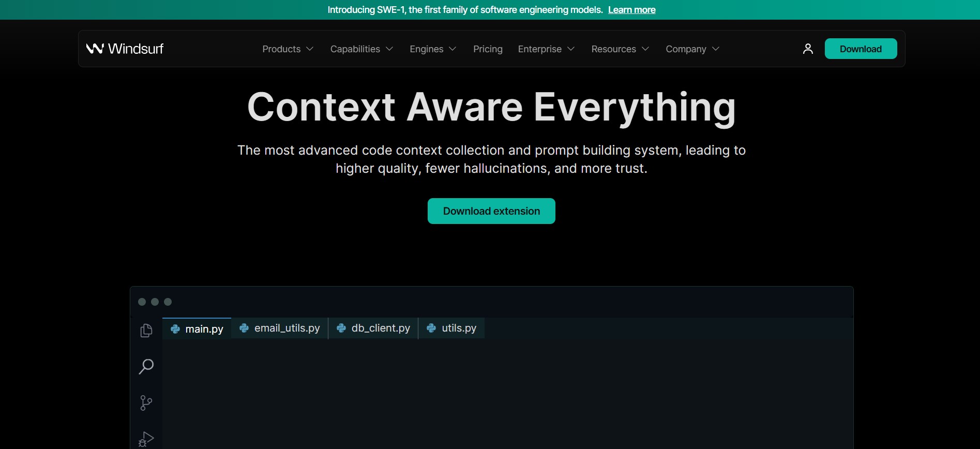Expand the Company dropdown menu
The image size is (980, 449).
click(692, 49)
